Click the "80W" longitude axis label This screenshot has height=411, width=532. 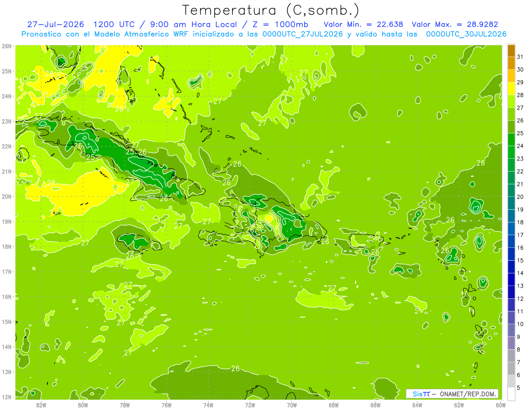83,405
